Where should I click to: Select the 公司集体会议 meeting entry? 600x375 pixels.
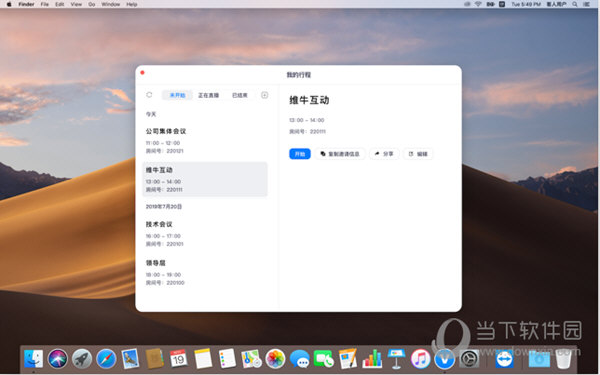(205, 141)
